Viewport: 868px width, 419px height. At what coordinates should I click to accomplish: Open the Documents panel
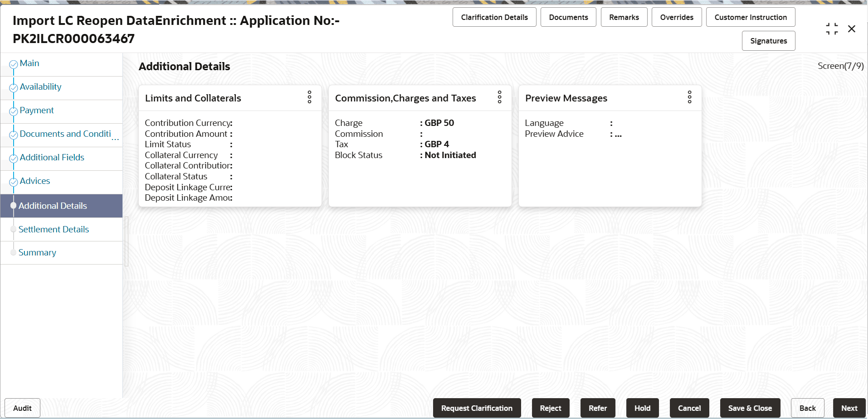tap(568, 17)
